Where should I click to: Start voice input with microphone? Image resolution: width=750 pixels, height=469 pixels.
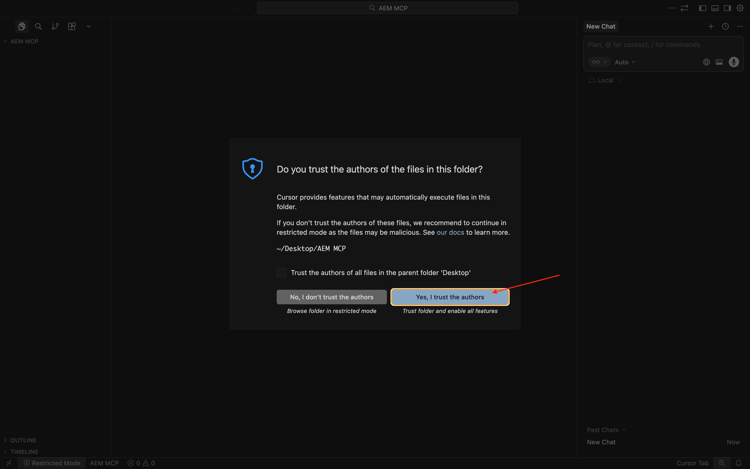point(734,62)
